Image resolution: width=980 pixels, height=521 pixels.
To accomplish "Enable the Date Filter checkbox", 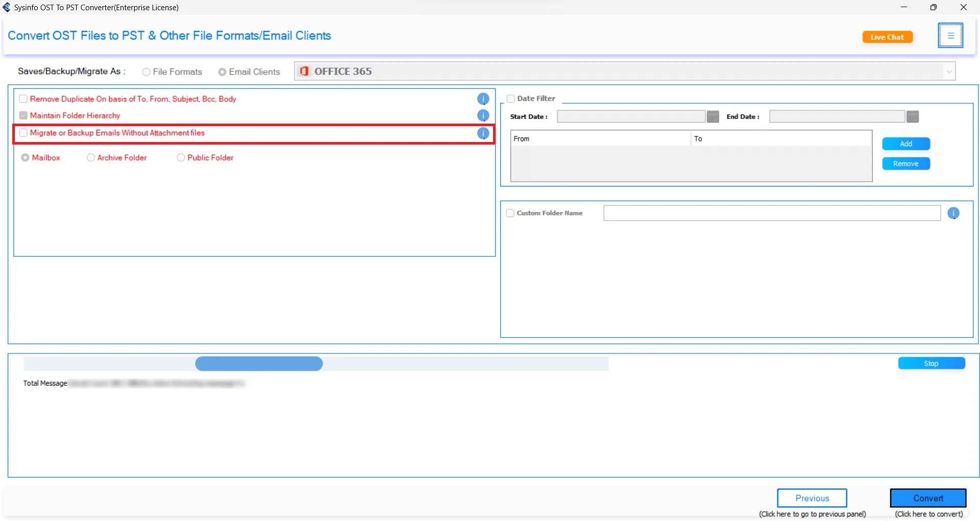I will [510, 99].
